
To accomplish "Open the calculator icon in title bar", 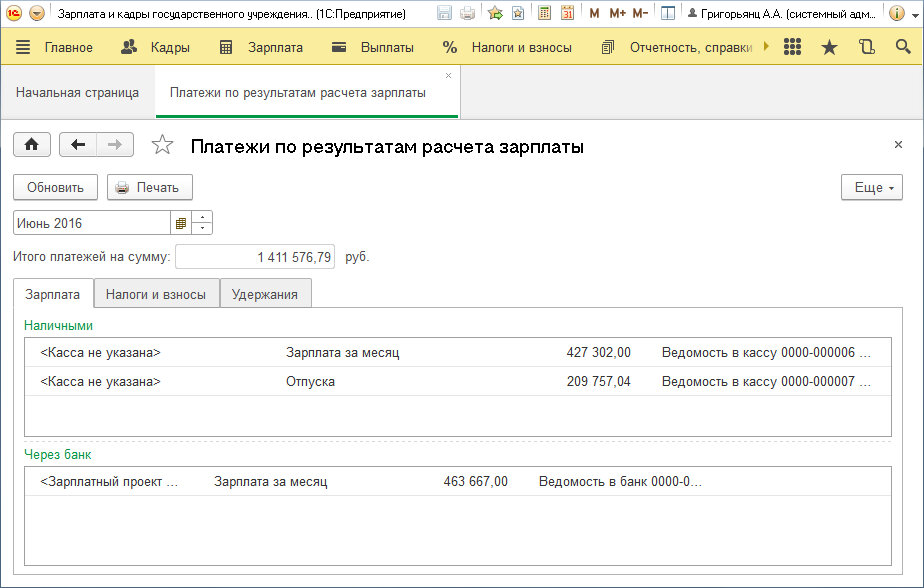I will (x=545, y=14).
